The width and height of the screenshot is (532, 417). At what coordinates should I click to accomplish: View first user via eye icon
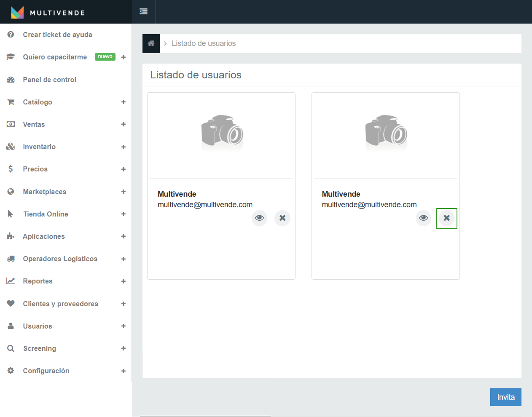coord(260,218)
